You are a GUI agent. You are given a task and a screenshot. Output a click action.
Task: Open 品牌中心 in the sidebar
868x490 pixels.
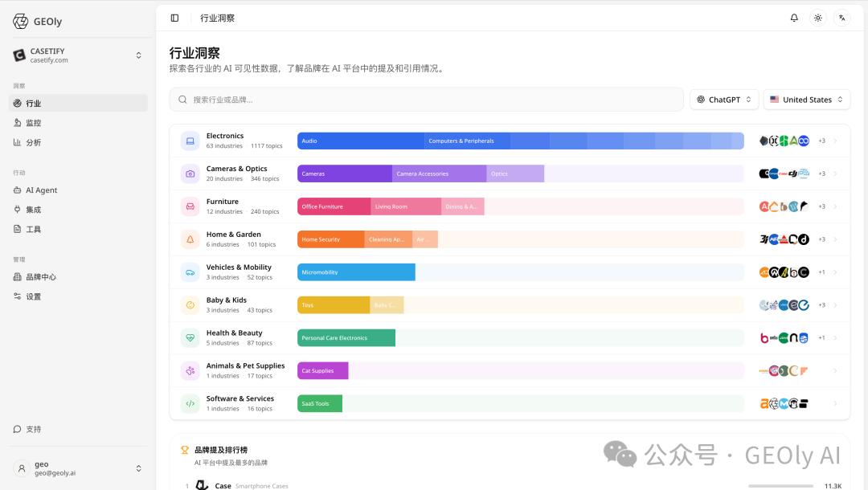(x=78, y=276)
